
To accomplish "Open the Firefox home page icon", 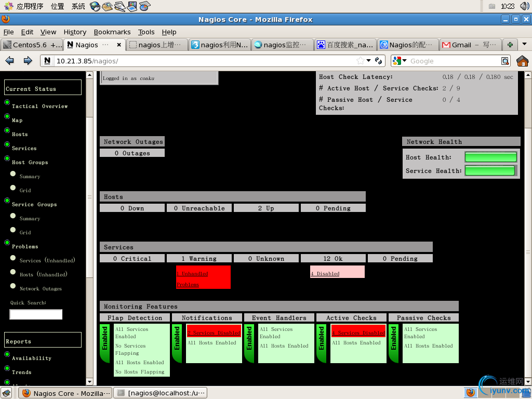I will tap(522, 61).
